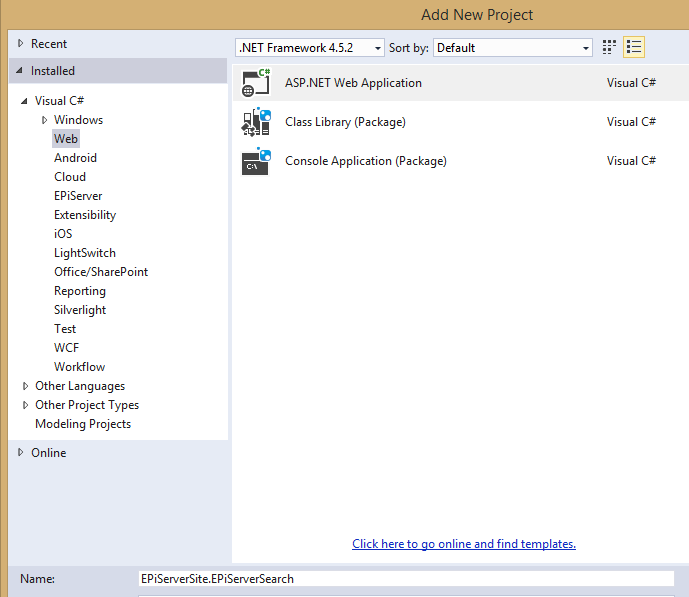The image size is (689, 597).
Task: Click the Console Application (Package) template icon
Action: point(256,161)
